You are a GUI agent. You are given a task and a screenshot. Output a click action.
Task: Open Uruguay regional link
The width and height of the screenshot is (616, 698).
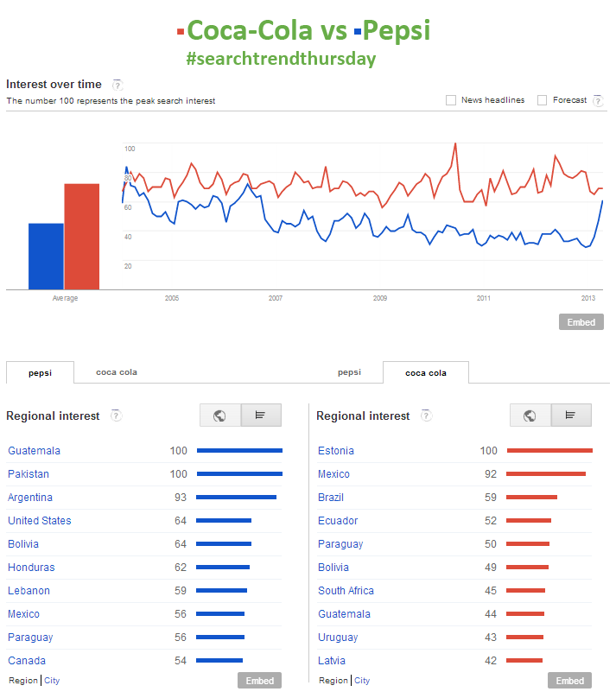338,638
